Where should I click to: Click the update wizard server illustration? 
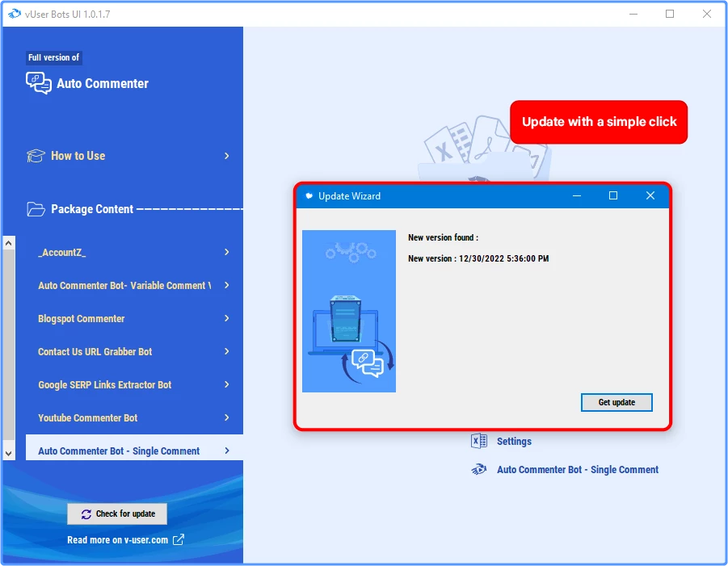pos(349,312)
